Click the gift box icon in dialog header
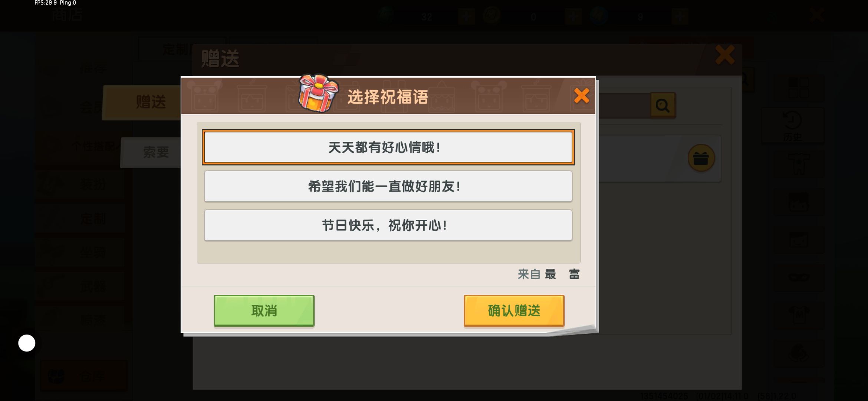Viewport: 868px width, 401px height. click(318, 93)
